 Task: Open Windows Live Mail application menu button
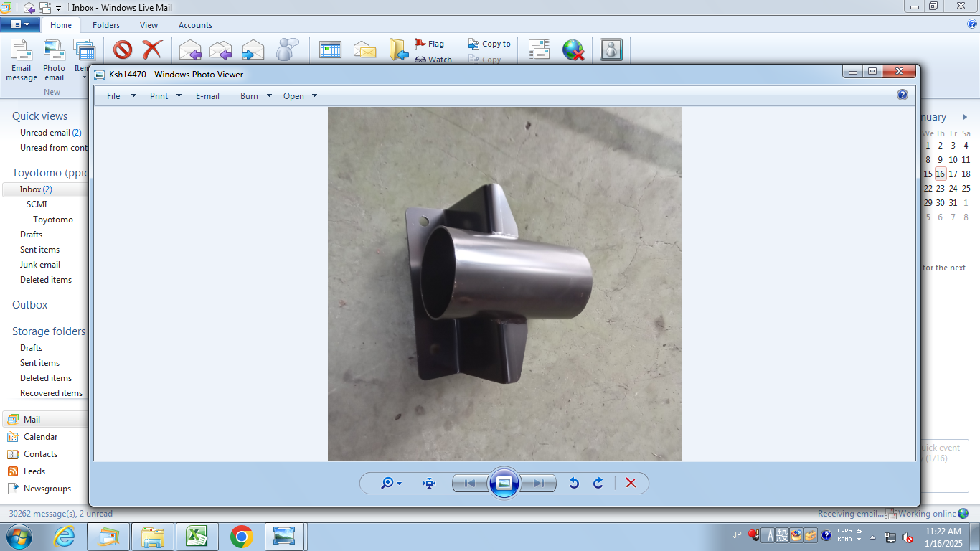click(x=20, y=24)
